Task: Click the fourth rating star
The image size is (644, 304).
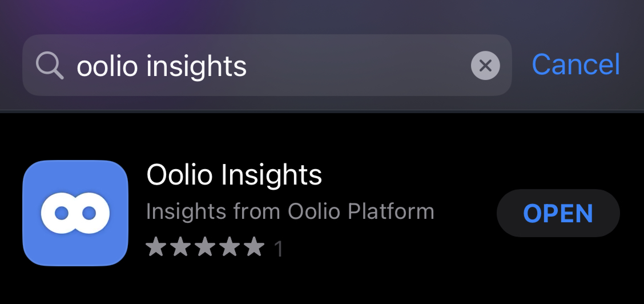Action: pos(230,246)
